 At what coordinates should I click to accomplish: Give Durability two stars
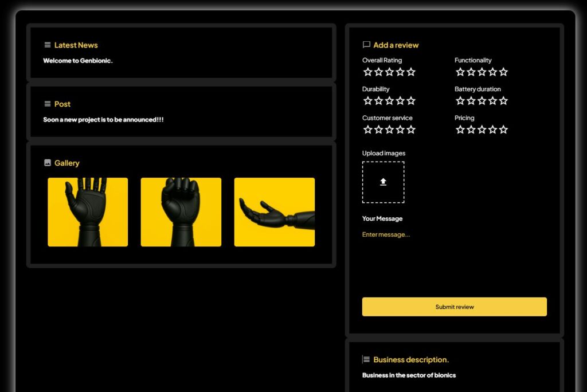(378, 101)
